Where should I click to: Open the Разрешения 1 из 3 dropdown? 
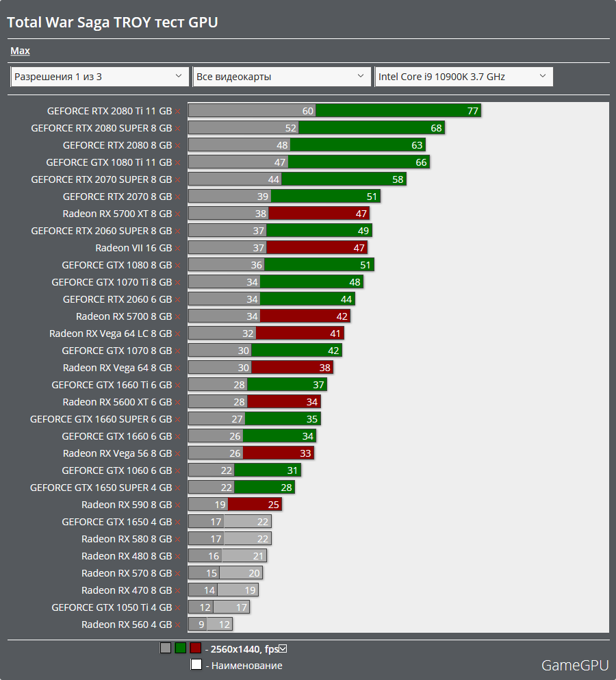(99, 77)
